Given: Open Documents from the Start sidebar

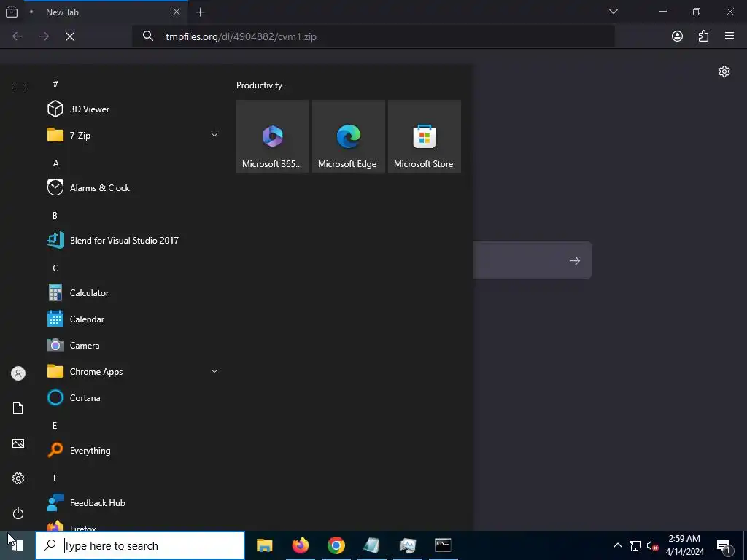Looking at the screenshot, I should coord(18,408).
